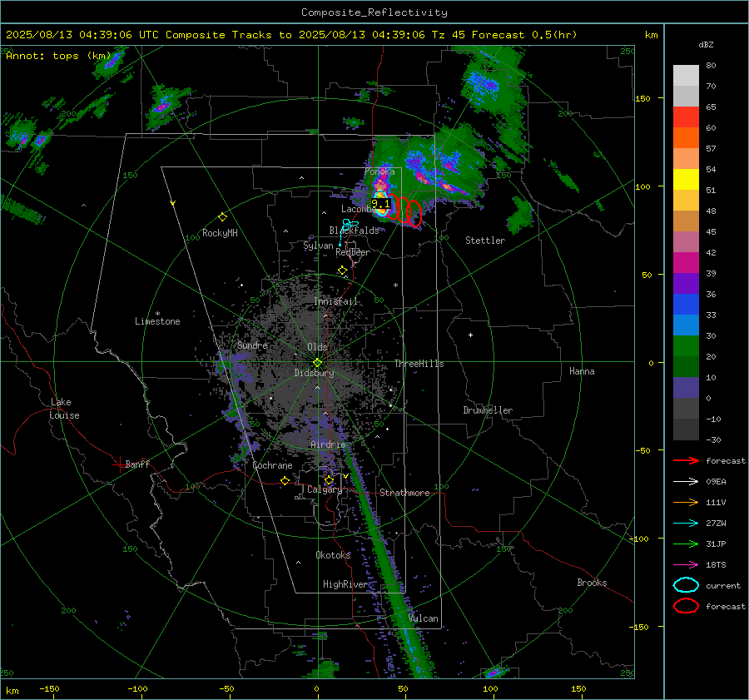Click the storm top label 9.1
The height and width of the screenshot is (700, 749).
tap(380, 204)
